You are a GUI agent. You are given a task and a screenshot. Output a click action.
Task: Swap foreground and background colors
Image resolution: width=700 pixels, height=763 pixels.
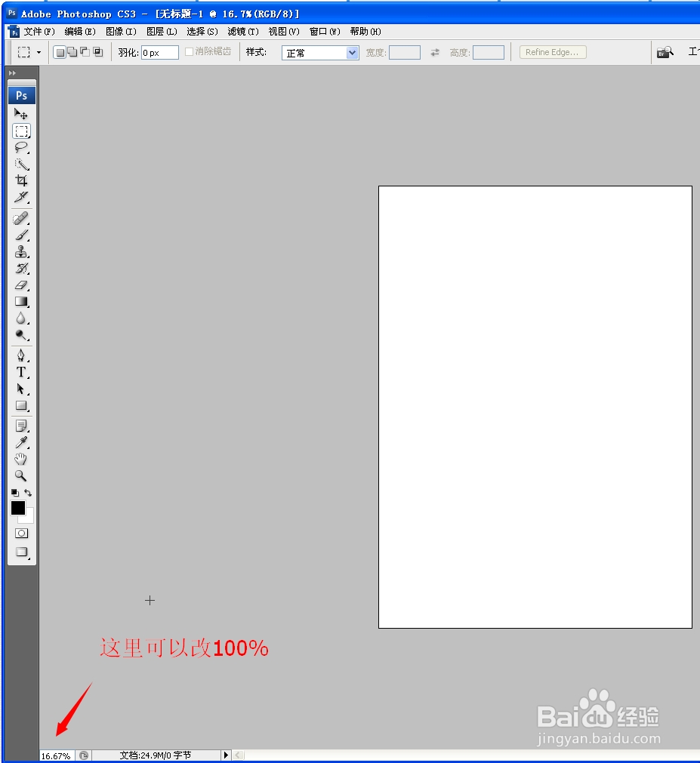point(28,493)
